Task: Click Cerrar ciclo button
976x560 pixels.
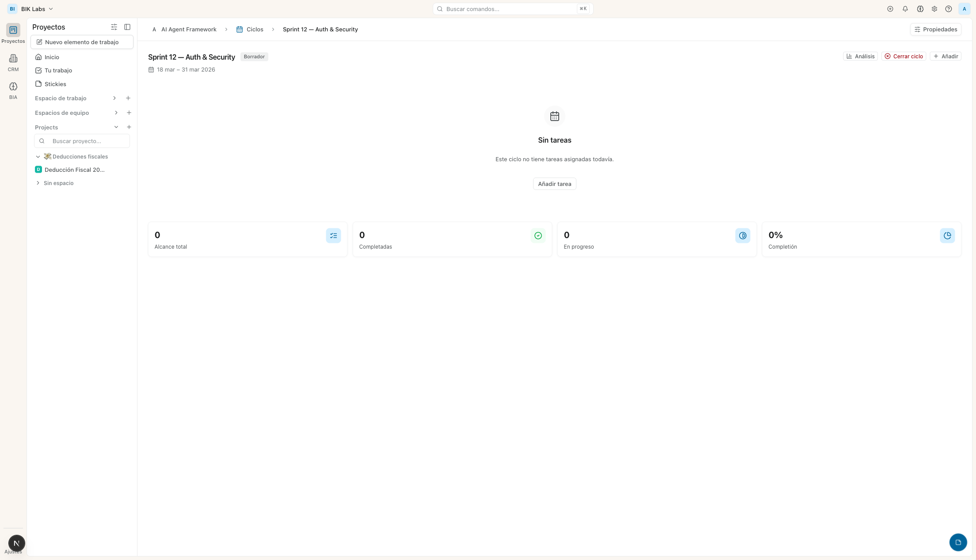Action: click(x=904, y=56)
